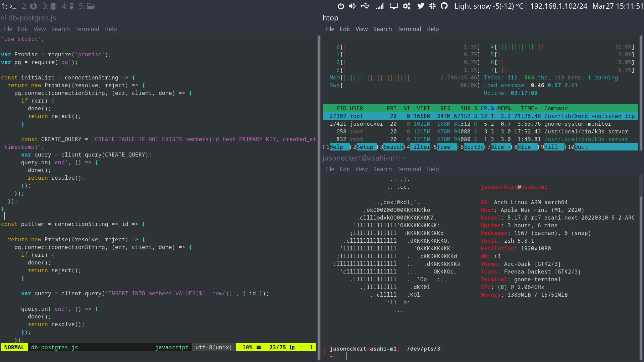Click the power icon in the top bar

point(341,6)
